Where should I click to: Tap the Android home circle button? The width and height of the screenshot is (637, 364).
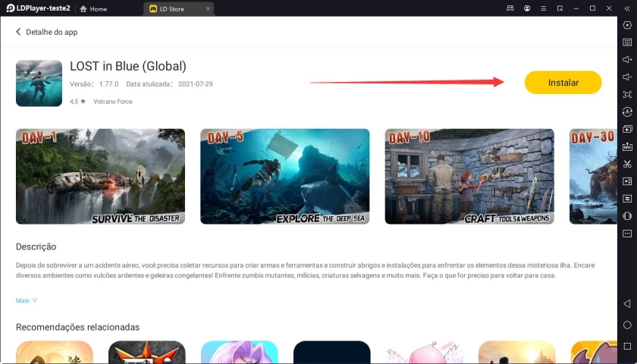[x=627, y=325]
